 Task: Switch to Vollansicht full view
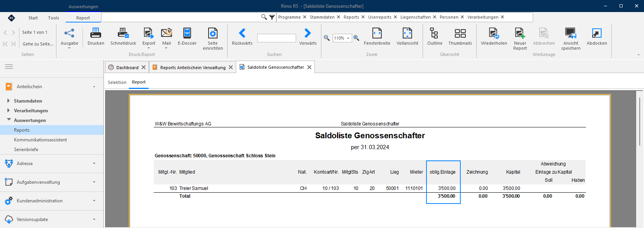407,37
